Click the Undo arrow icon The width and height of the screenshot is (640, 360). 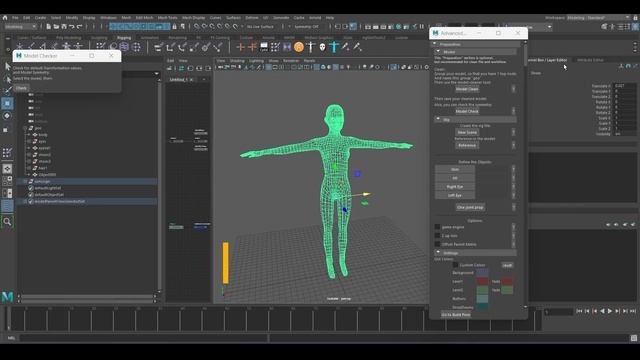point(72,27)
